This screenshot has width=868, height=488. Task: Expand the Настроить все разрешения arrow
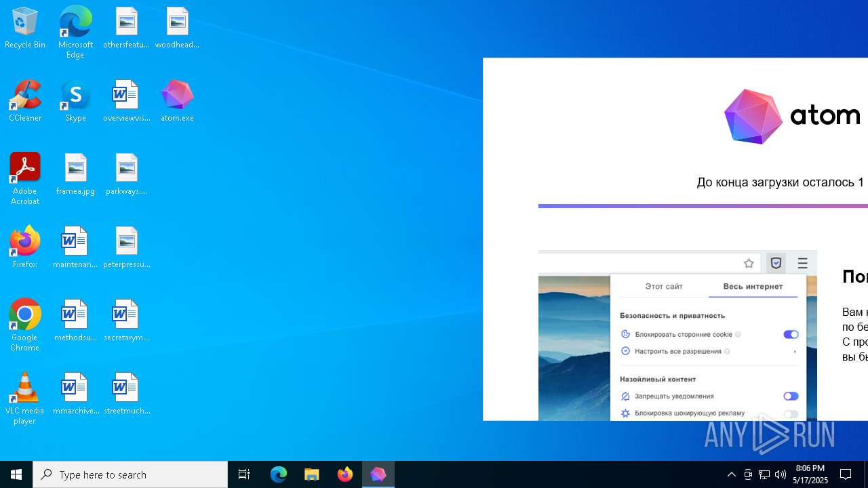(x=794, y=351)
